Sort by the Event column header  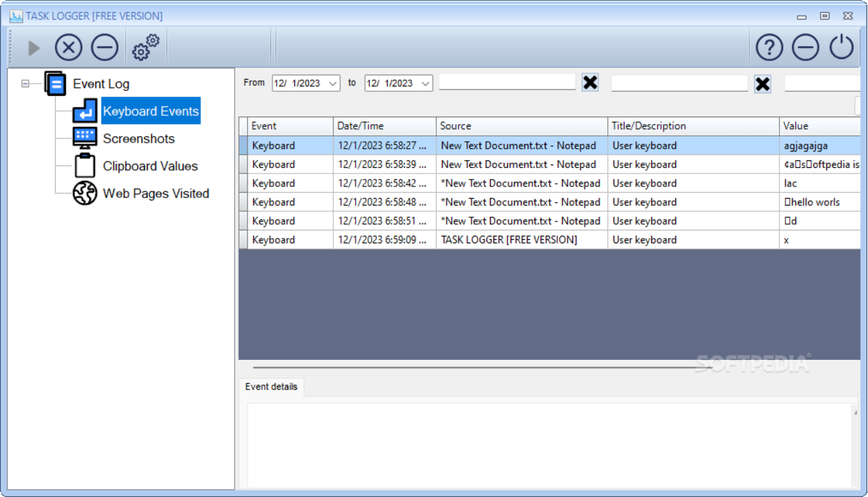[290, 126]
